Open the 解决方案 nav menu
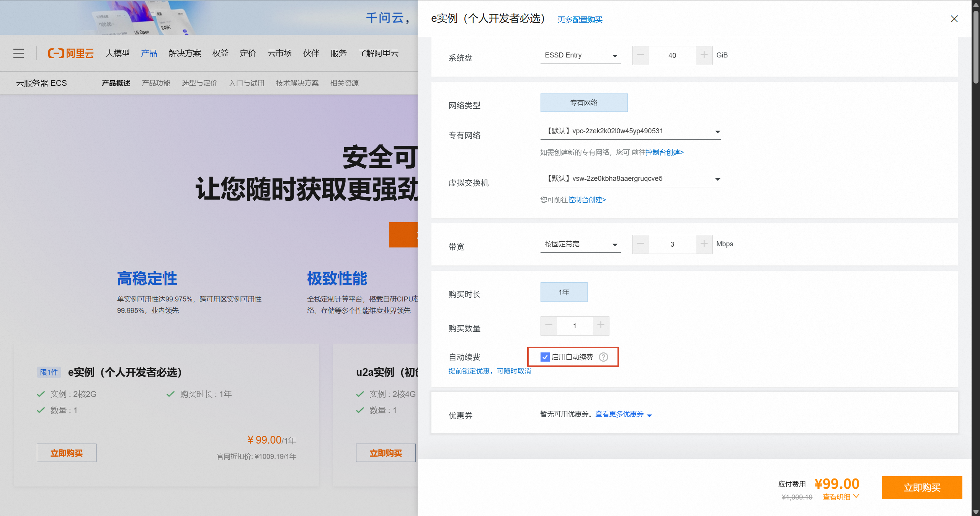 185,53
